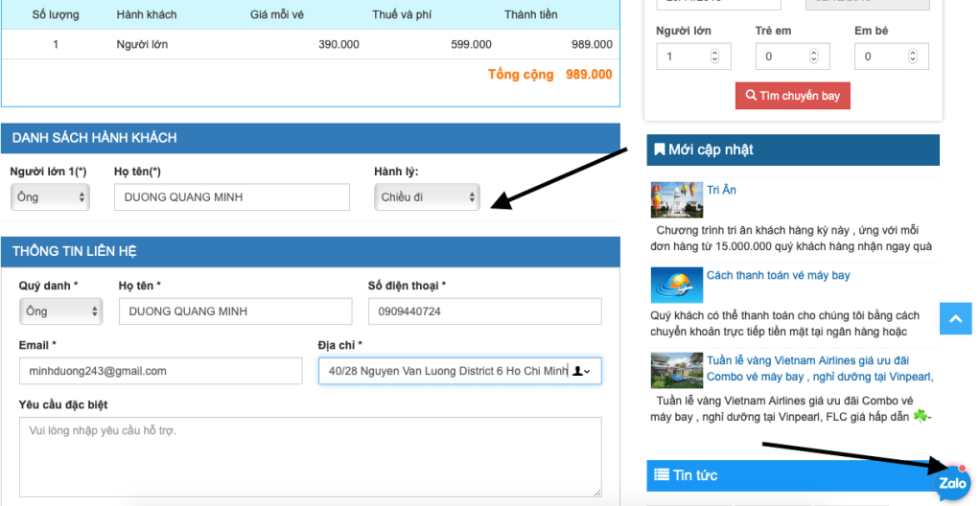The width and height of the screenshot is (980, 506).
Task: Open the Vietnam Airlines golden week thumbnail
Action: point(676,370)
